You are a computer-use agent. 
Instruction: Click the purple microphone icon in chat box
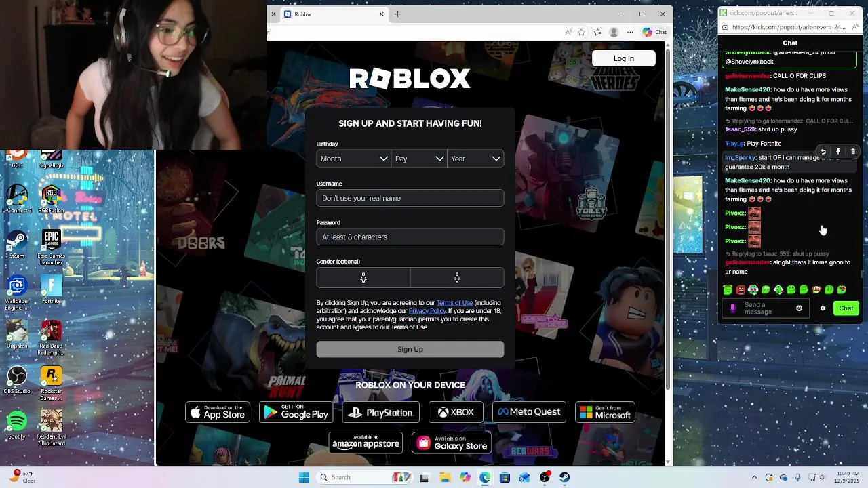click(x=732, y=308)
